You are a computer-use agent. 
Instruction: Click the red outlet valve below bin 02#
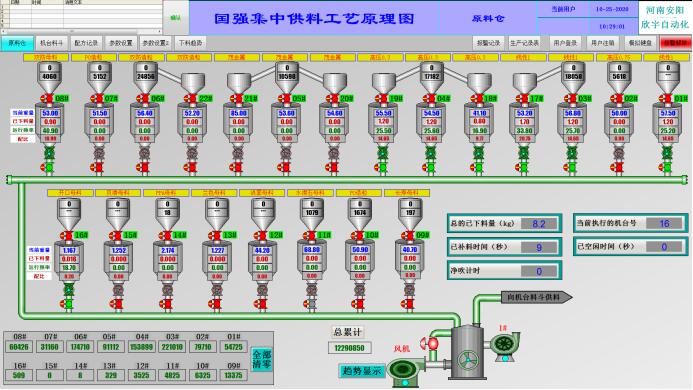click(x=618, y=168)
